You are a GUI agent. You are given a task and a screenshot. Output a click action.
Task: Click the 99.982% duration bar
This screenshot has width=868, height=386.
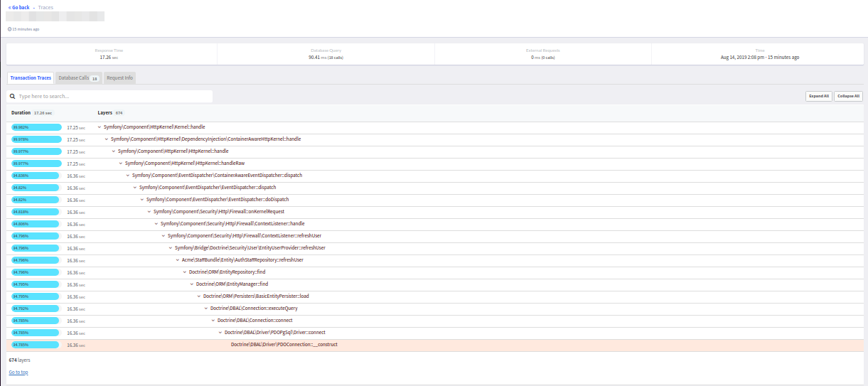[36, 127]
